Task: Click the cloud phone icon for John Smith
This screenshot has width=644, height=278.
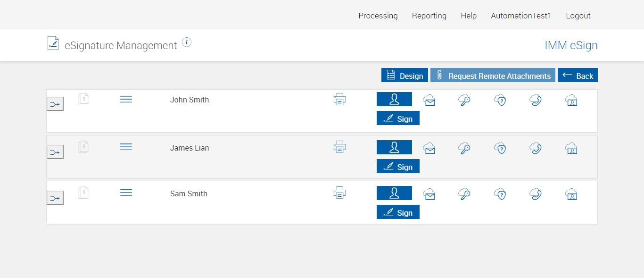Action: 535,100
